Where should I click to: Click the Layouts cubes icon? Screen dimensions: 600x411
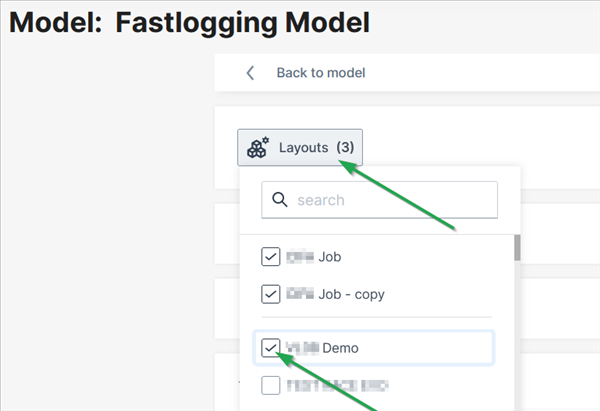(258, 148)
